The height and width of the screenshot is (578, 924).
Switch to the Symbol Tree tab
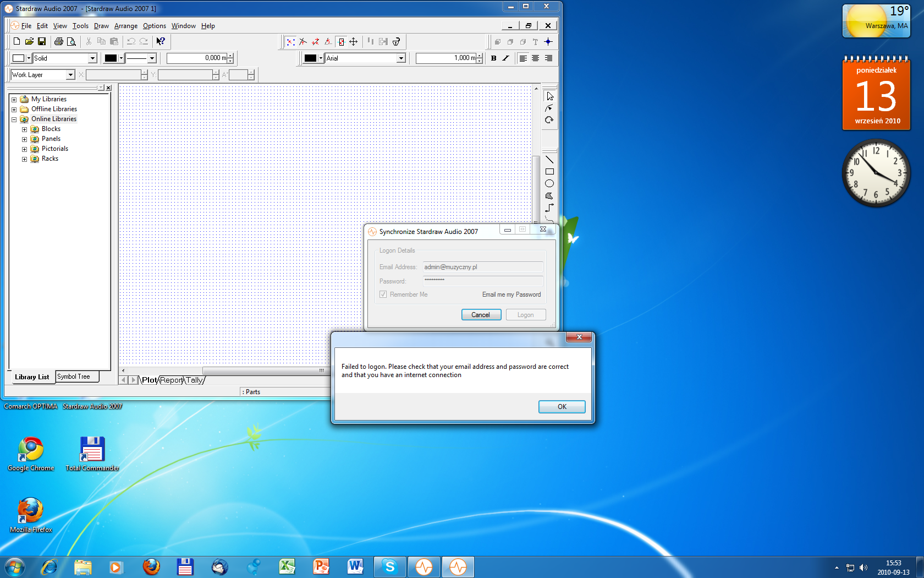click(x=74, y=377)
